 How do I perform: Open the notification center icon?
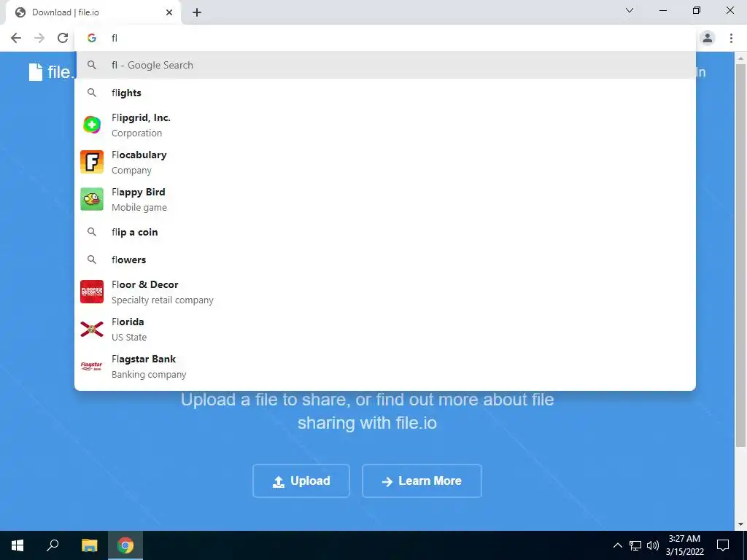pyautogui.click(x=723, y=545)
